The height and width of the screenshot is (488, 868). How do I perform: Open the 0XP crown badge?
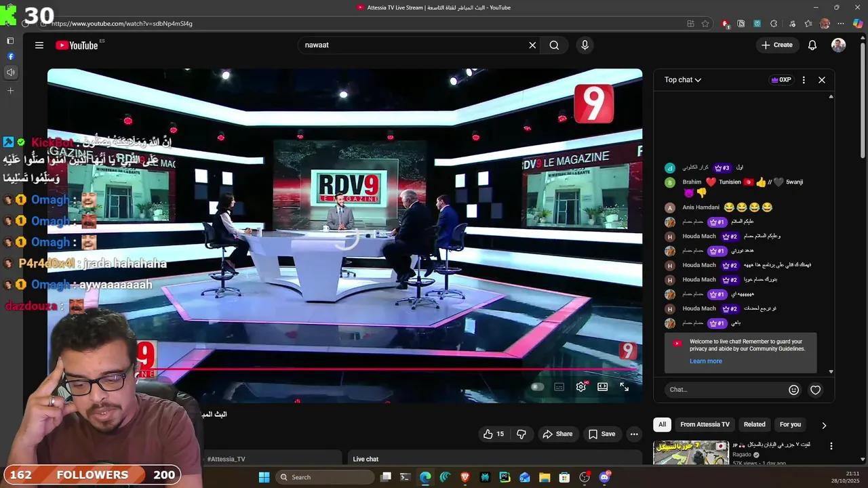pos(781,80)
